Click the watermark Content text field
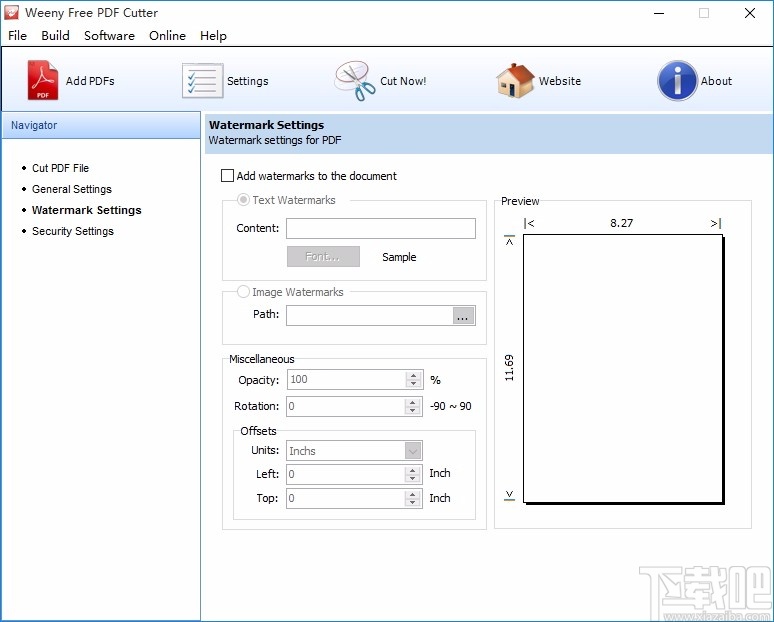The image size is (774, 622). pos(381,229)
